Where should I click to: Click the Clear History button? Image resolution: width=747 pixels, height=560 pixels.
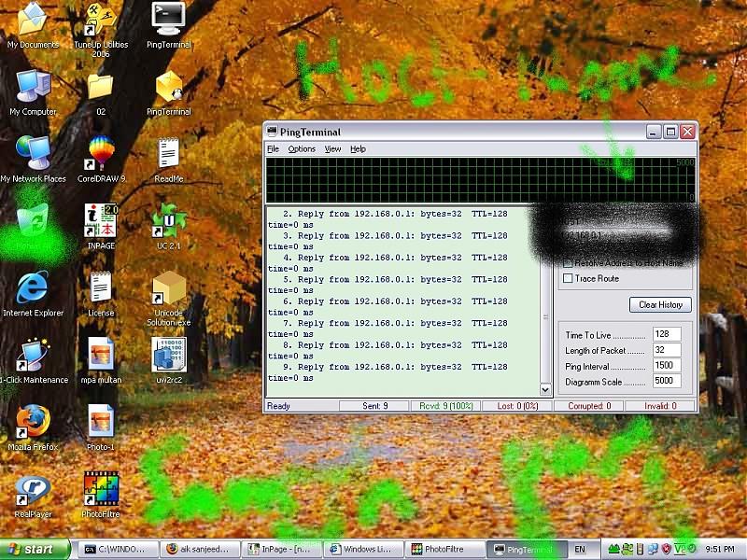click(x=660, y=305)
